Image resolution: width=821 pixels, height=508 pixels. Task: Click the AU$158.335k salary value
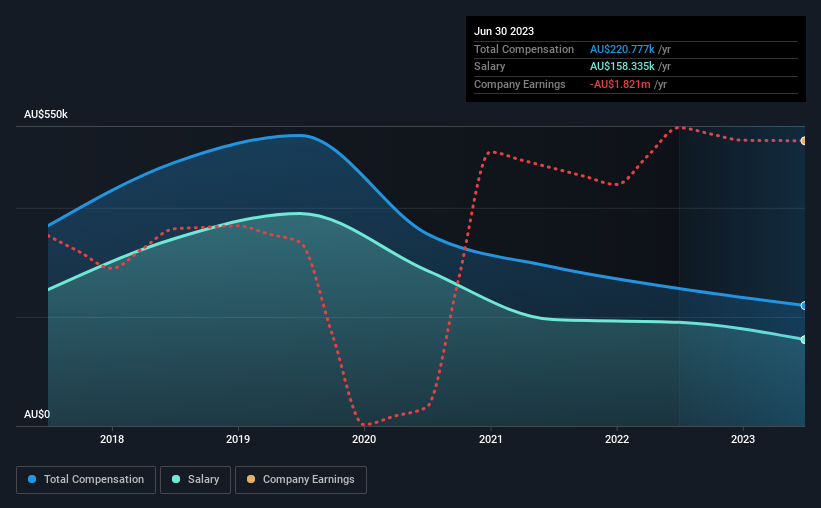click(622, 67)
